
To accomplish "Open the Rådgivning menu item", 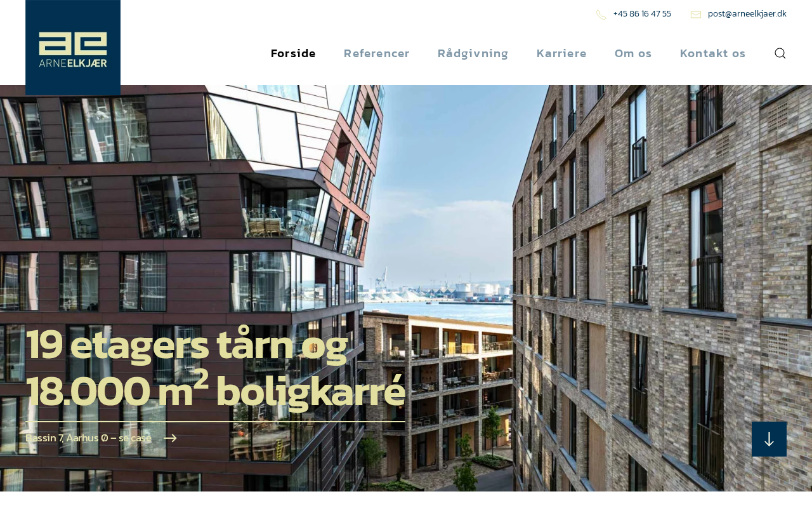I will 473,53.
